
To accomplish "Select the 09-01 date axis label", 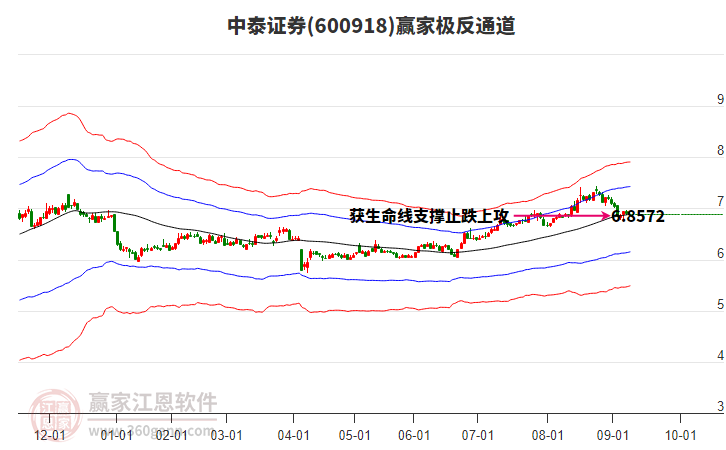I will pos(613,435).
